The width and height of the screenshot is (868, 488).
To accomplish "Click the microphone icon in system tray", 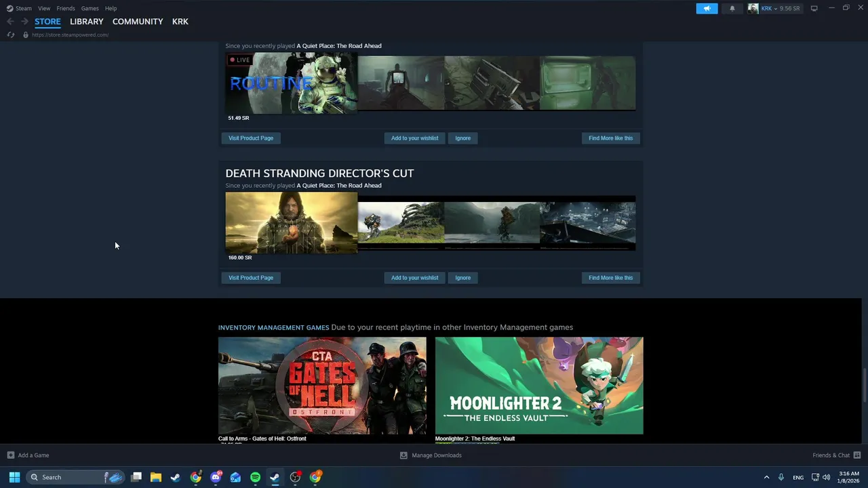I will [781, 477].
